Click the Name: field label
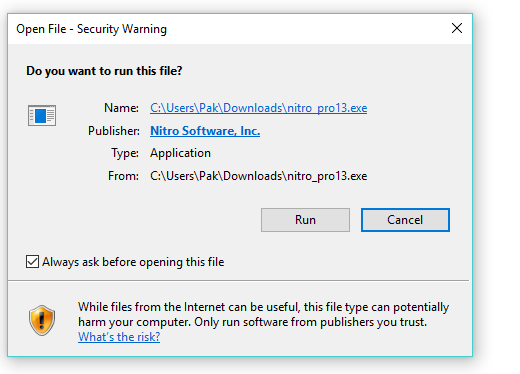Viewport: 520px width, 374px height. point(121,108)
